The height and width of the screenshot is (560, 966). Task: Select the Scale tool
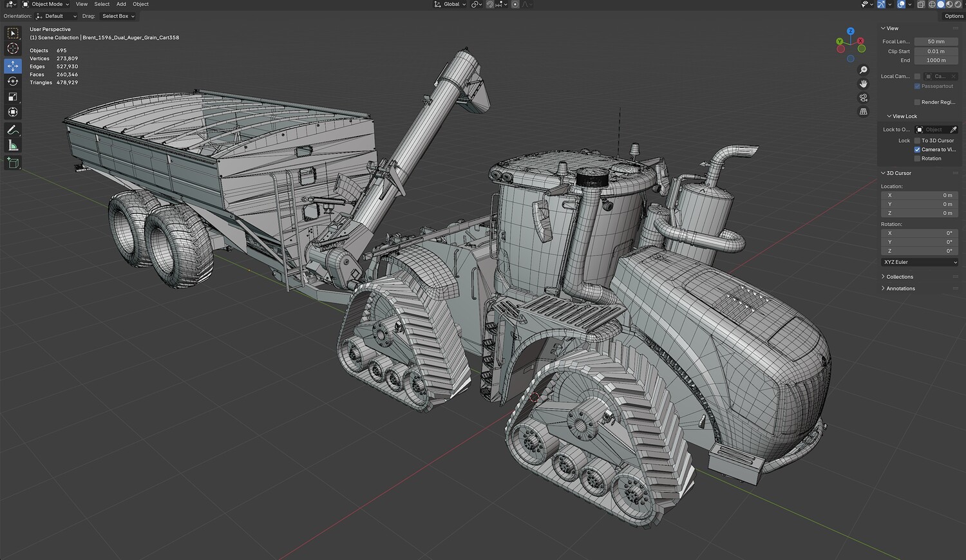tap(13, 97)
